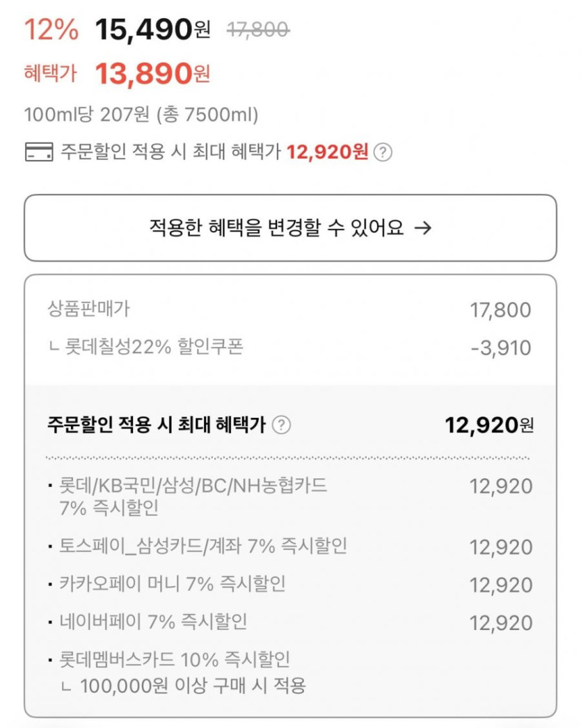Click the -3,910 coupon discount amount
Screen dimensions: 581x728
[500, 347]
